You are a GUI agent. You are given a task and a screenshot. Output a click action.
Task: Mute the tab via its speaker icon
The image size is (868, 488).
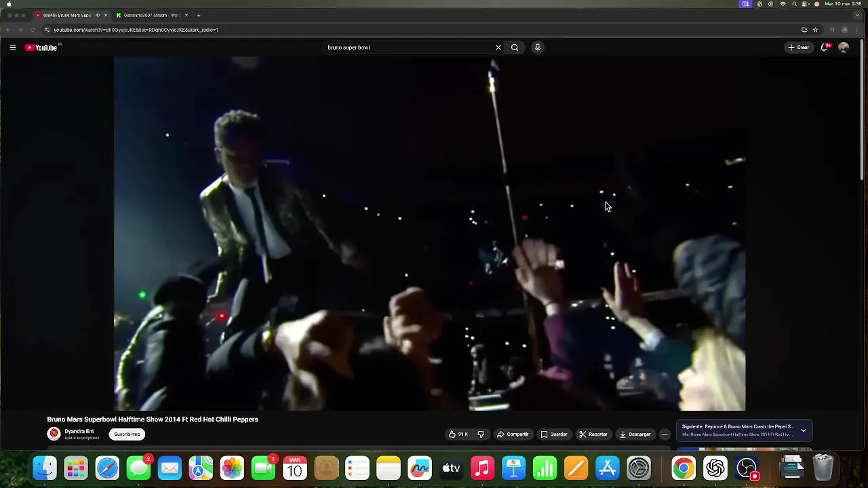[98, 15]
